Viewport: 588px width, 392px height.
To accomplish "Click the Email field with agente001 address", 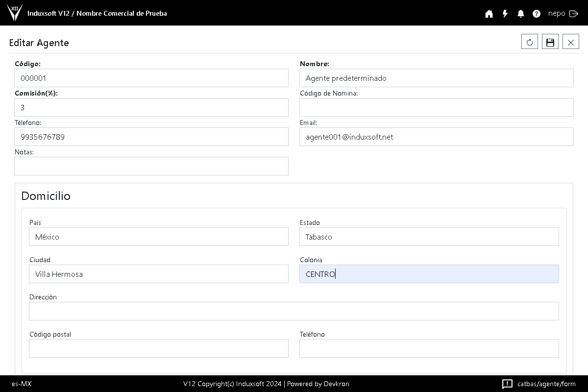I will click(x=436, y=137).
